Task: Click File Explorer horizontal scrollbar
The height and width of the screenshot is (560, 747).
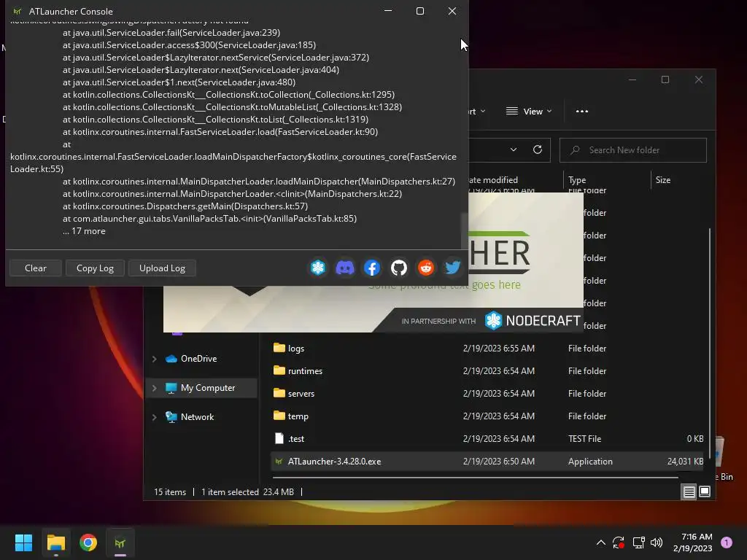Action: click(474, 476)
